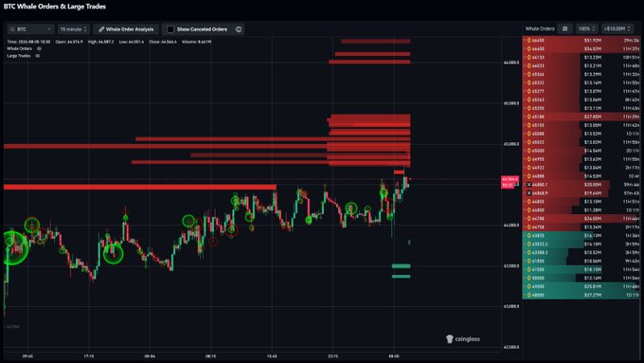Image resolution: width=644 pixels, height=363 pixels.
Task: Click the Binance icon on the 64888 order
Action: pos(529,176)
